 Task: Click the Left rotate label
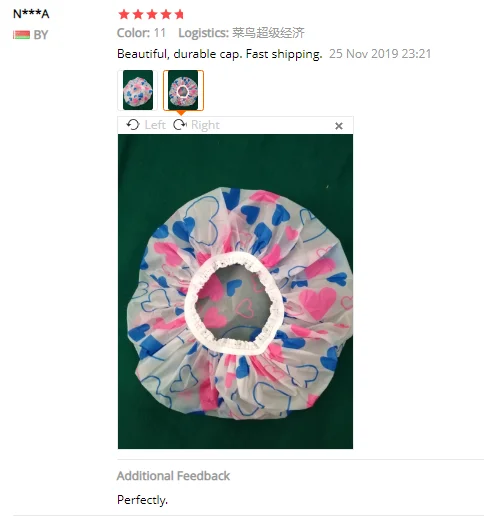pos(155,125)
